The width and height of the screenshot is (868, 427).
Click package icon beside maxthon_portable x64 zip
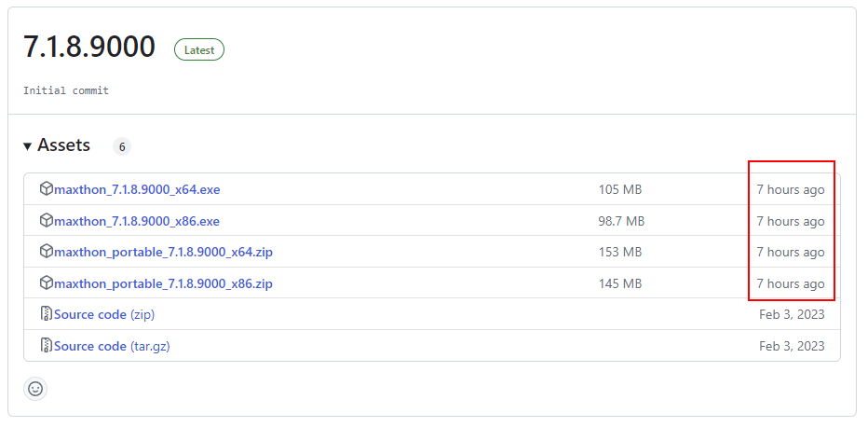46,252
